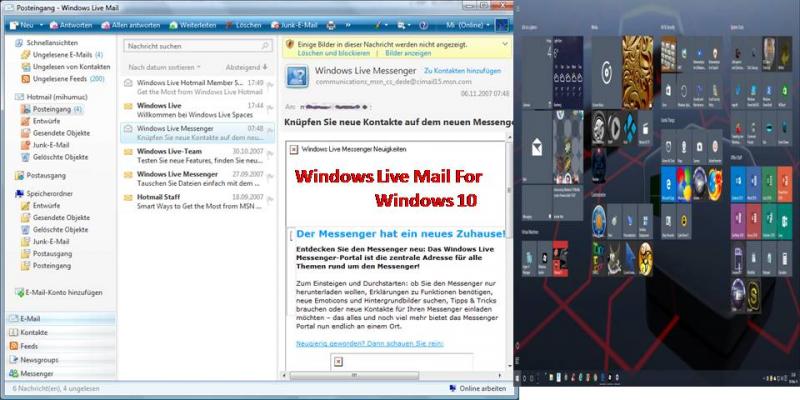The image size is (800, 400).
Task: Open the Mi (Online) status dropdown
Action: click(x=467, y=25)
